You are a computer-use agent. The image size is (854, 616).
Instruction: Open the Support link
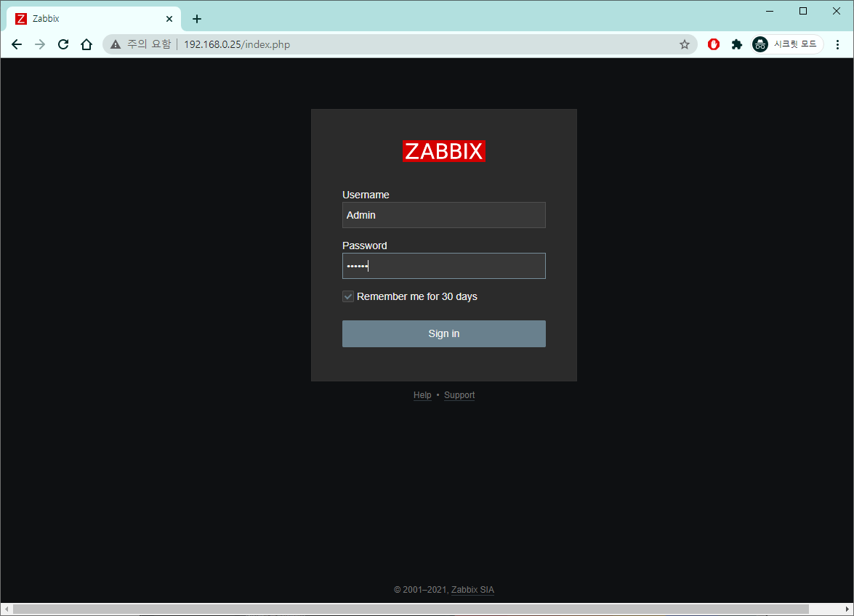(459, 395)
